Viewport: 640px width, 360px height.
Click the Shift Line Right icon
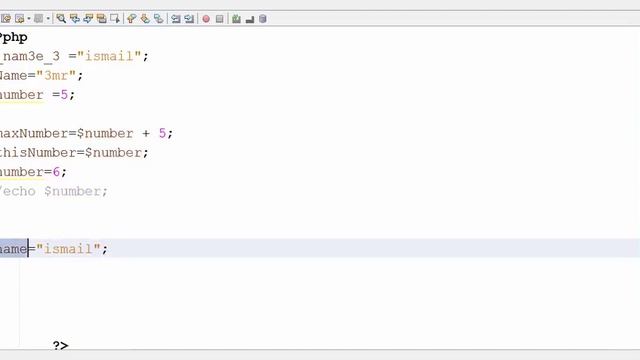(189, 19)
